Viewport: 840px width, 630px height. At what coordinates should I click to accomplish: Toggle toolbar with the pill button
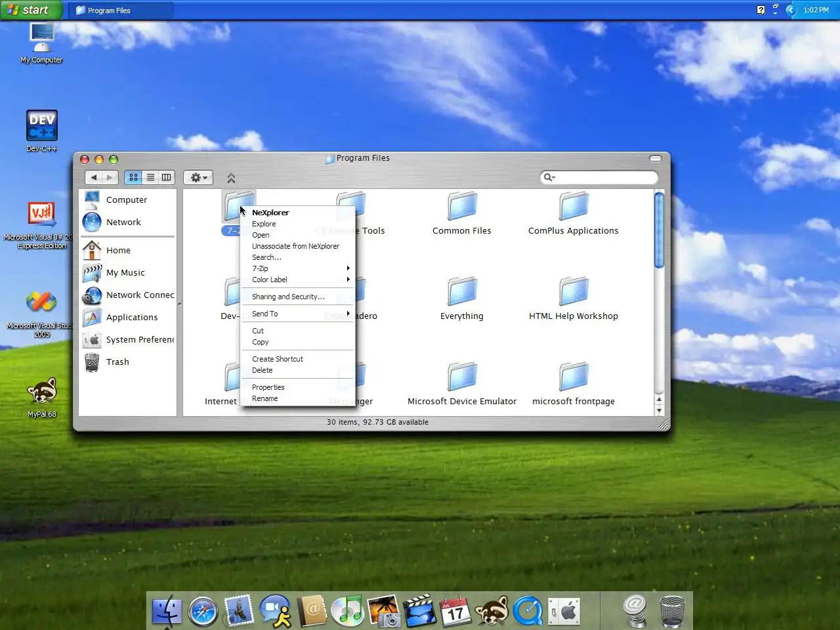(656, 158)
